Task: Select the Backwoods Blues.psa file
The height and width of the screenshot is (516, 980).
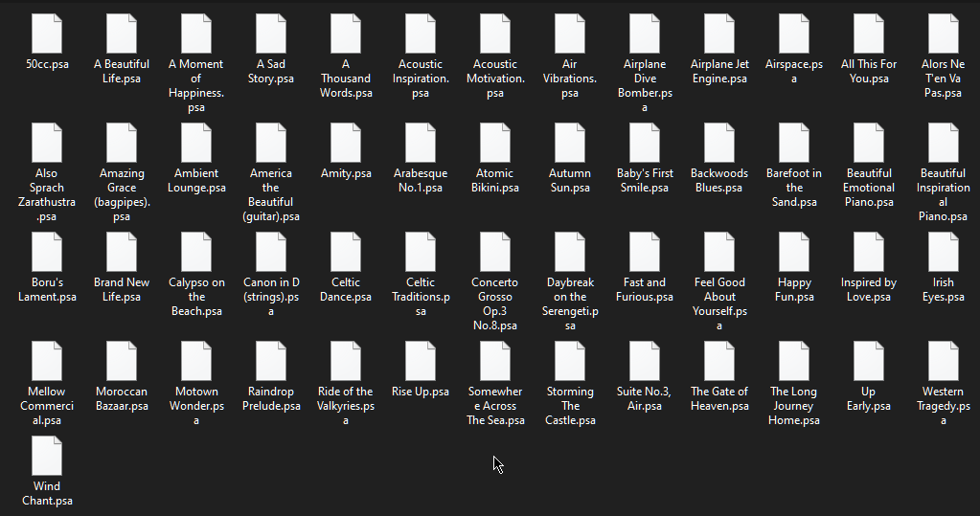Action: click(719, 144)
